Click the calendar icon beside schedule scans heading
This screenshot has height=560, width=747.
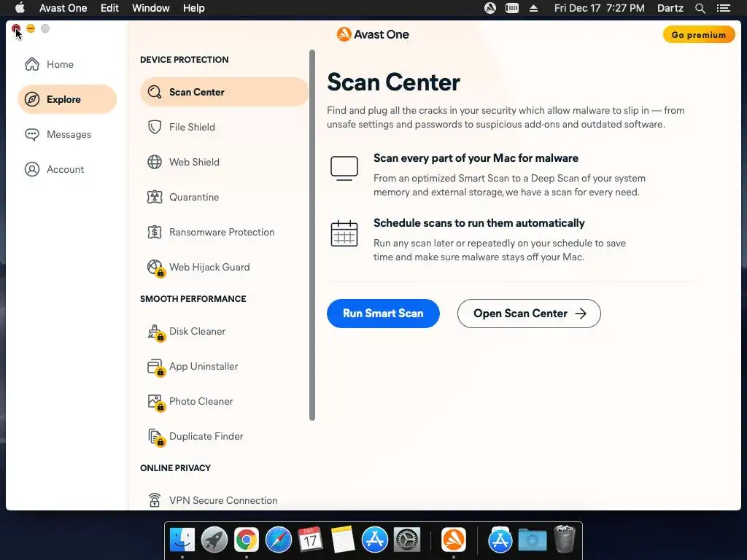click(x=344, y=233)
